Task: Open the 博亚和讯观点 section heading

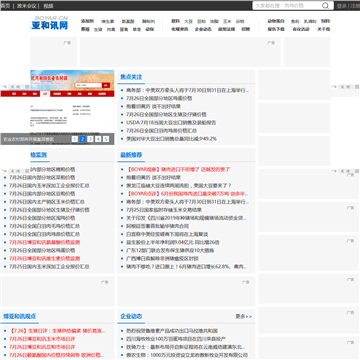Action: point(20,316)
